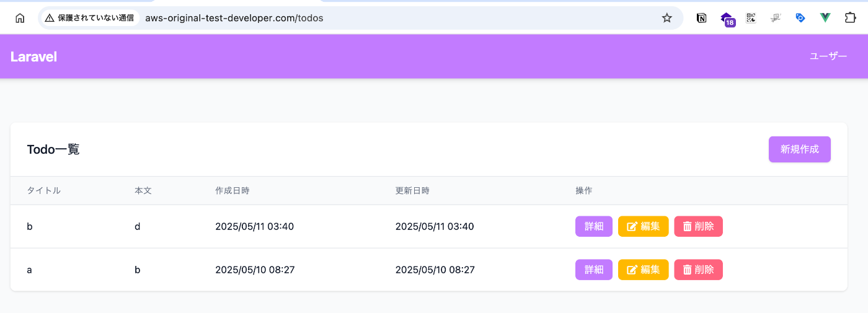Click the Todo一覧 heading
This screenshot has width=868, height=313.
coord(53,149)
